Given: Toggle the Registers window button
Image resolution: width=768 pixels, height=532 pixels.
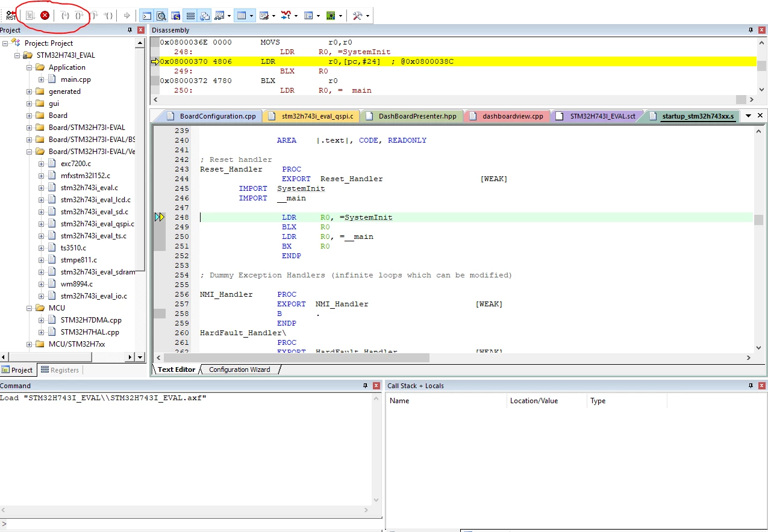Looking at the screenshot, I should [190, 16].
